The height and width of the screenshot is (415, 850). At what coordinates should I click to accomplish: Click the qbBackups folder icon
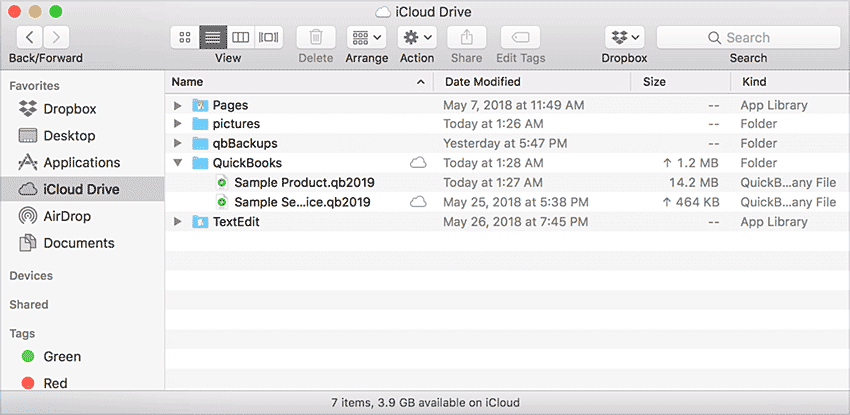[x=201, y=144]
